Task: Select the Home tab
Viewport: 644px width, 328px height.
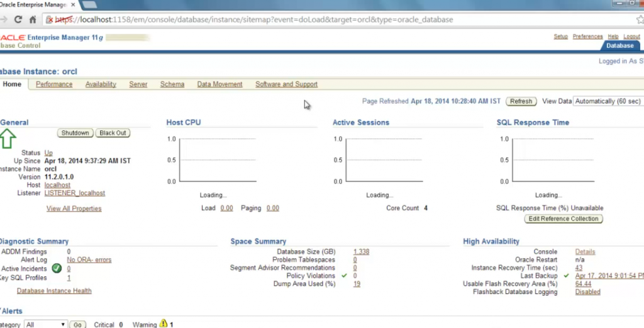Action: (12, 84)
